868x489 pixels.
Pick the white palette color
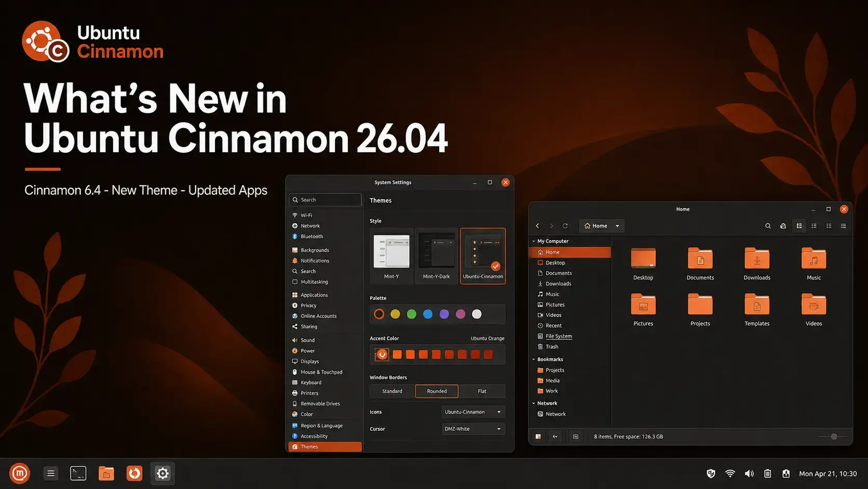coord(477,314)
